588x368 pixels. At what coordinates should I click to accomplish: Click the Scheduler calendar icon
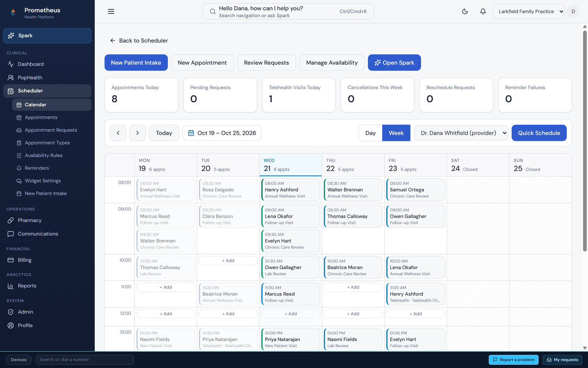coord(11,91)
